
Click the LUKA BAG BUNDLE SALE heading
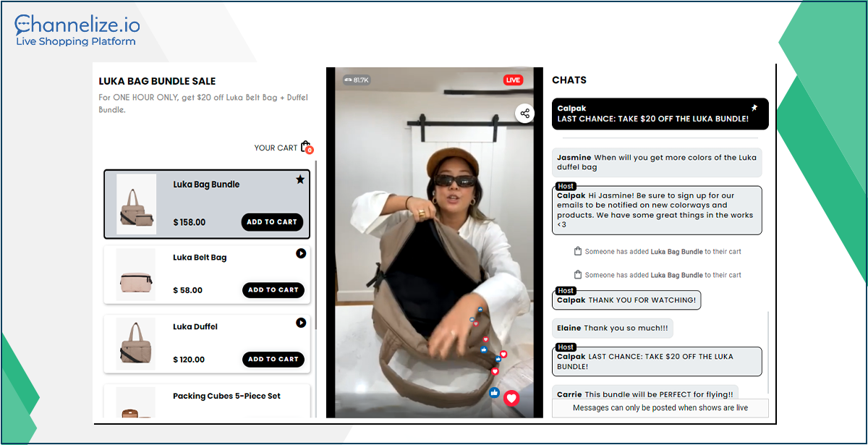157,81
